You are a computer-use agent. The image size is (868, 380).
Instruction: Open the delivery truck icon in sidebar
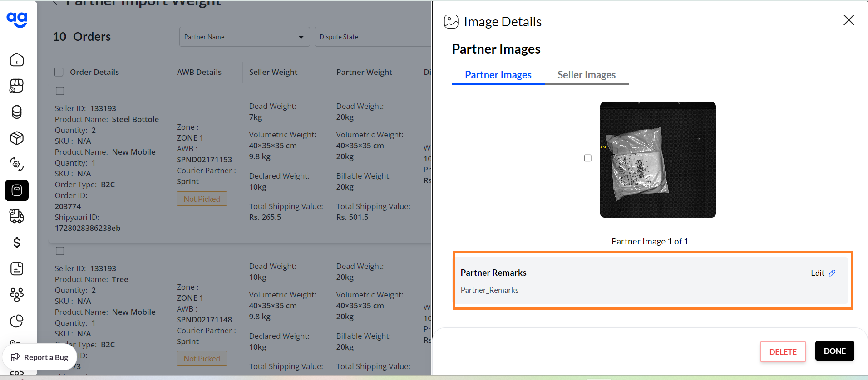click(17, 216)
